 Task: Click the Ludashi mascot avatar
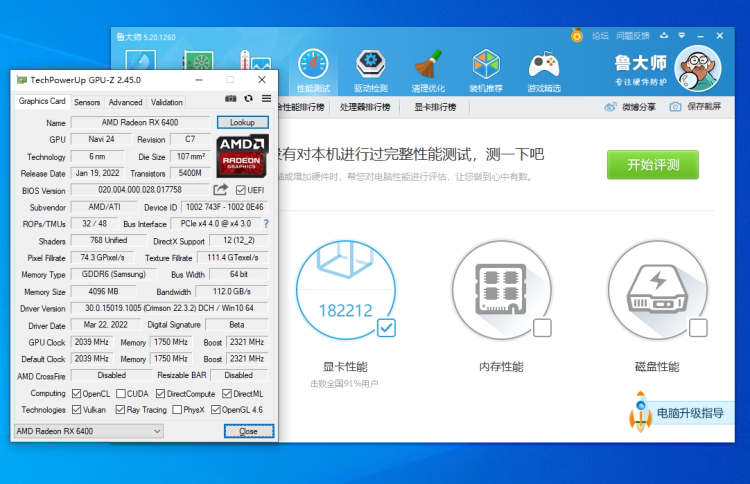pyautogui.click(x=698, y=69)
